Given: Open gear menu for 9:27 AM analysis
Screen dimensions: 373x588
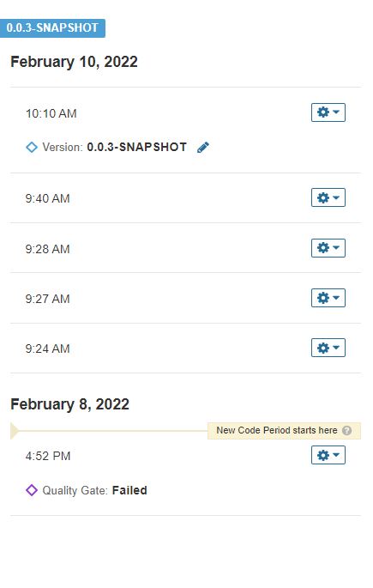Looking at the screenshot, I should tap(328, 298).
